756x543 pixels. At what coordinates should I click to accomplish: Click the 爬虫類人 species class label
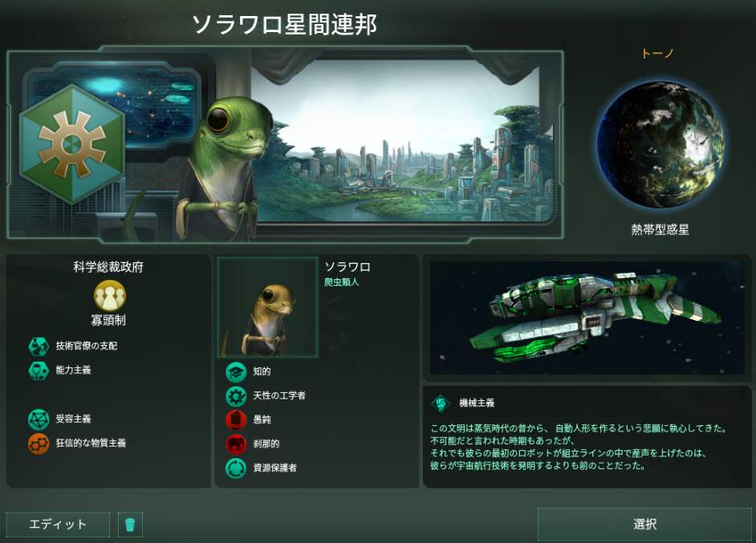point(342,282)
